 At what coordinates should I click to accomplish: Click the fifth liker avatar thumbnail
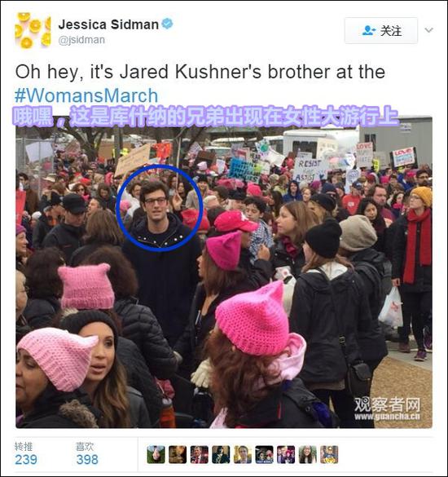pos(243,454)
